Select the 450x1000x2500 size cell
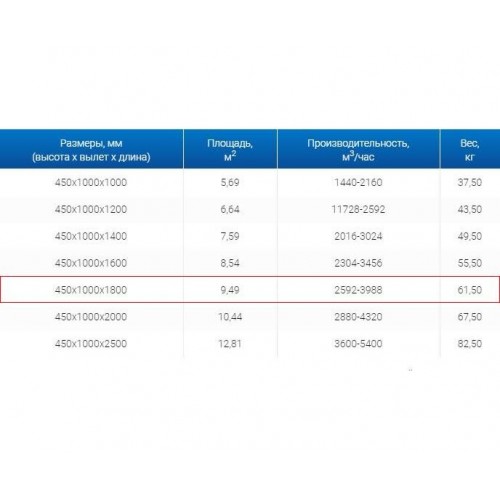 [91, 344]
